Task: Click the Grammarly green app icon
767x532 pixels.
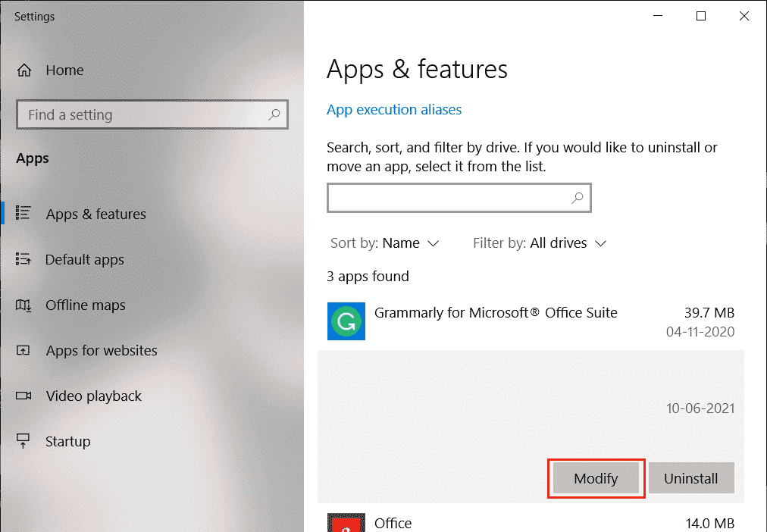Action: coord(346,321)
